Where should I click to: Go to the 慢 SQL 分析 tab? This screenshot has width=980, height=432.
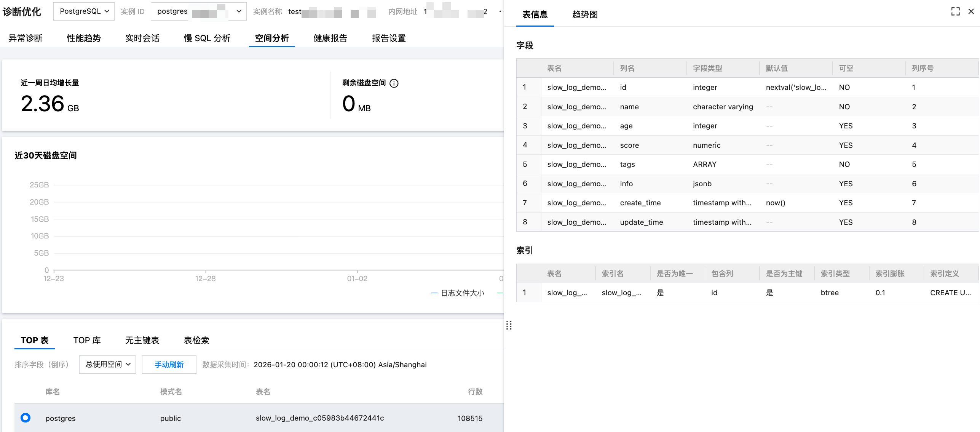[x=207, y=38]
